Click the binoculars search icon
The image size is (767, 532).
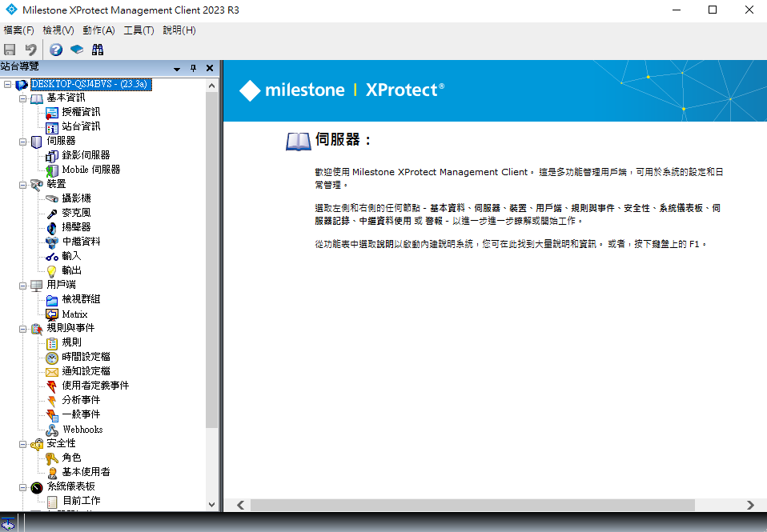[98, 50]
